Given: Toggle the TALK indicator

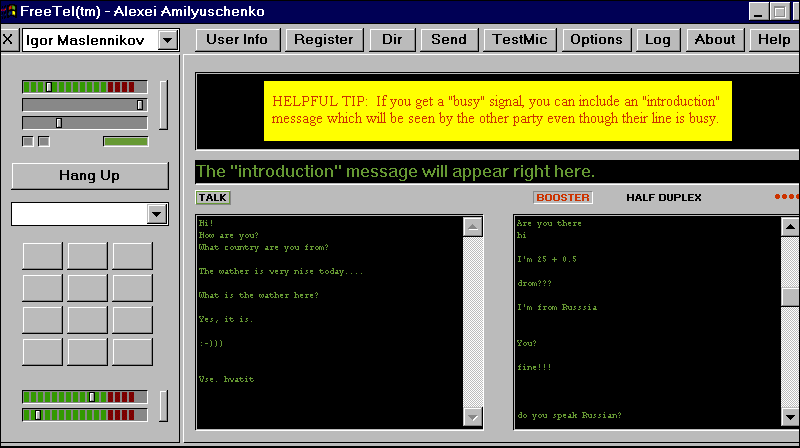Looking at the screenshot, I should (212, 197).
